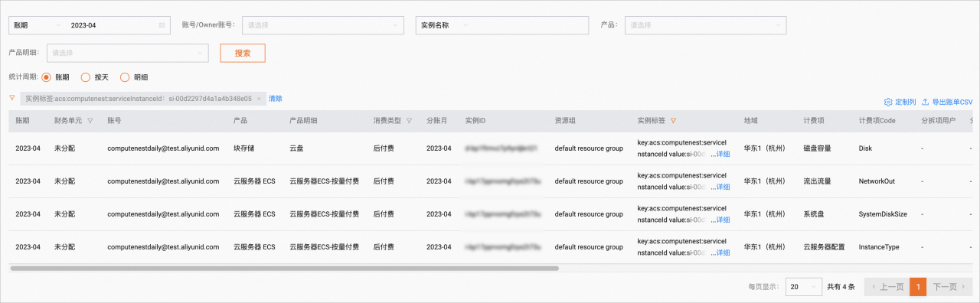Click the SystemDiskSize billing code cell
Screen dimensions: 980x303
click(x=883, y=214)
